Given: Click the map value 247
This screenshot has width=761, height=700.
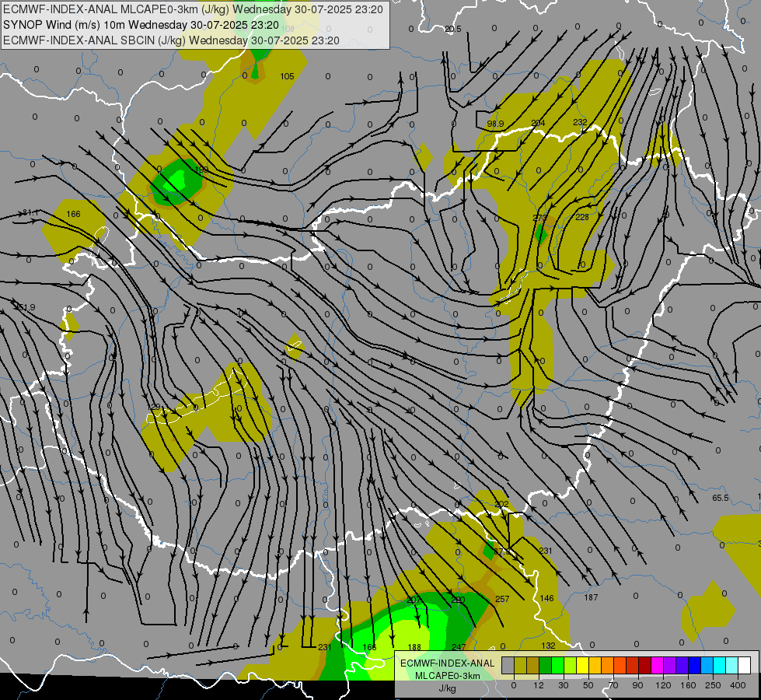Looking at the screenshot, I should point(459,647).
